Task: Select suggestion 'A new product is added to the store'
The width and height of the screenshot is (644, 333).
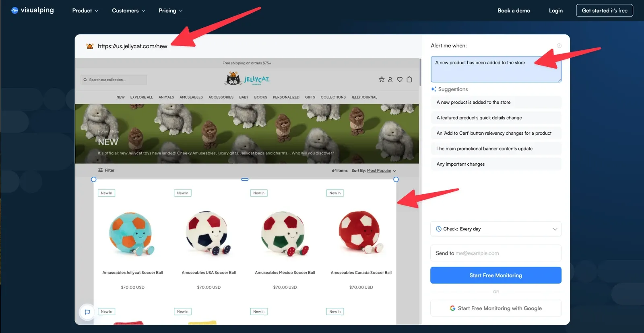Action: pos(496,102)
